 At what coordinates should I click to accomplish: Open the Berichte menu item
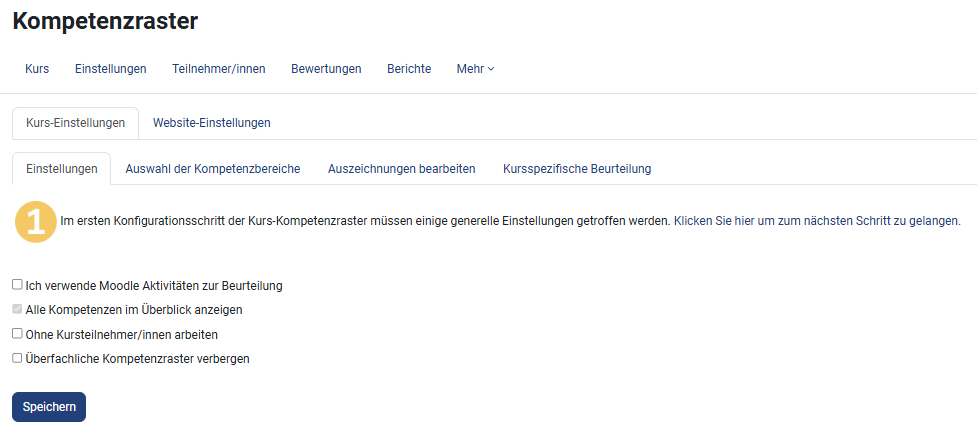point(409,69)
